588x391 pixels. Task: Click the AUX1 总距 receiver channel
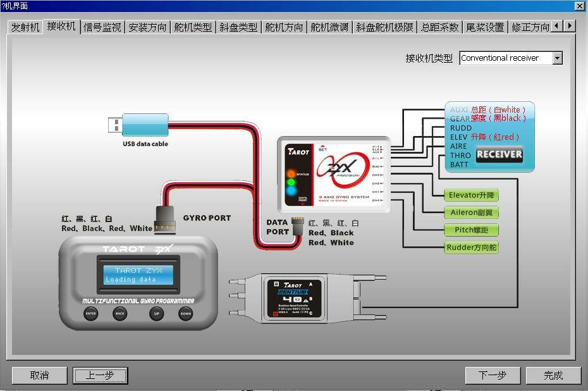pos(487,109)
